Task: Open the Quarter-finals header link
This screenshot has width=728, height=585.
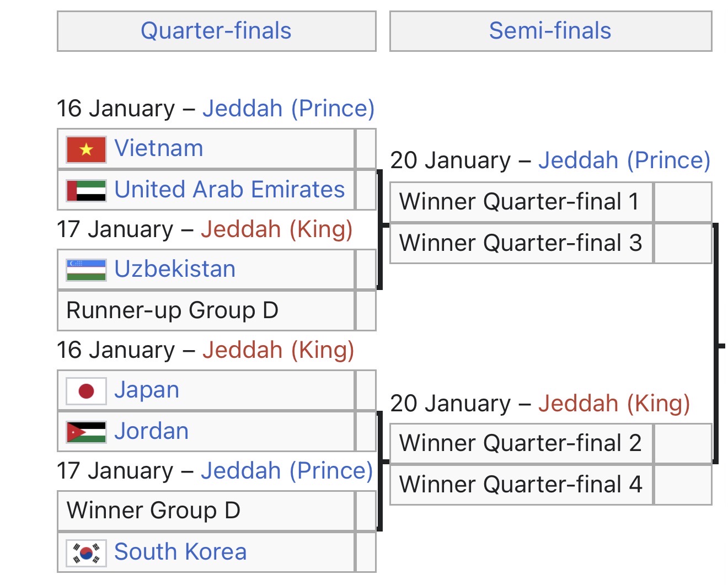Action: [216, 31]
